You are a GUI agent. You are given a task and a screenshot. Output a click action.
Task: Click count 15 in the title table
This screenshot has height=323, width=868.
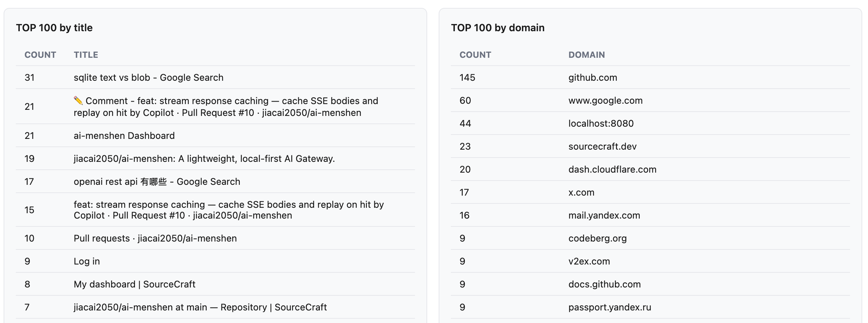[x=29, y=210]
